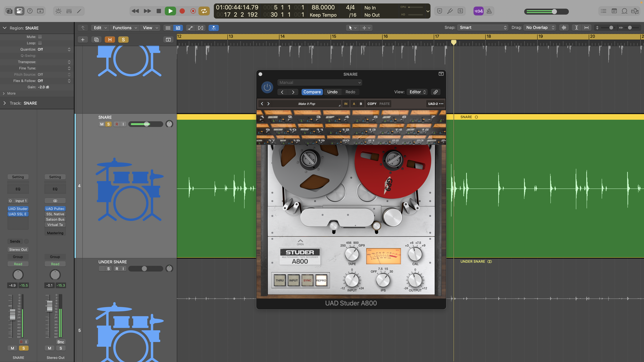
Task: Open the Note Pads button
Action: (614, 11)
